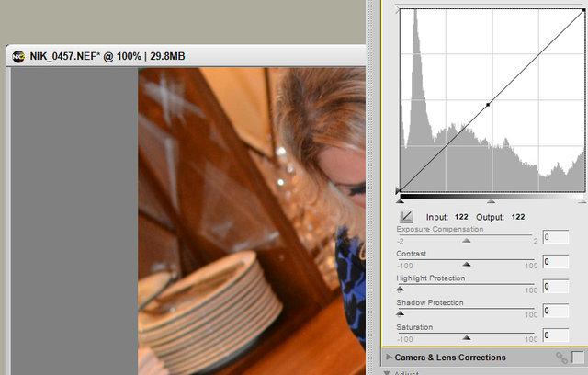Click the Exposure Compensation value field
The height and width of the screenshot is (375, 588).
pos(555,237)
